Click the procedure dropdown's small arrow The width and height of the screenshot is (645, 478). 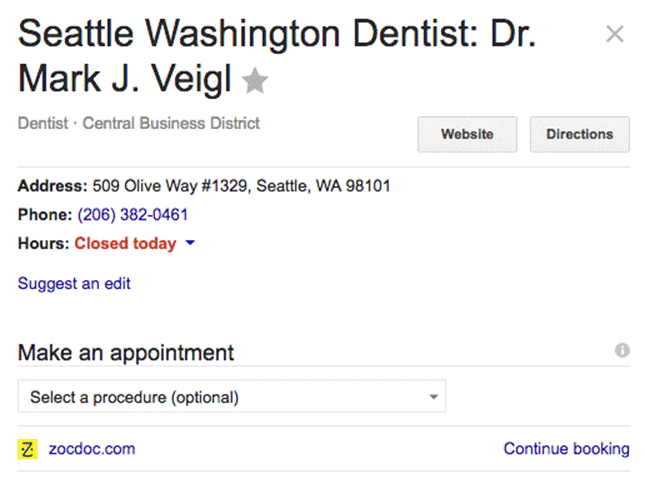coord(433,397)
